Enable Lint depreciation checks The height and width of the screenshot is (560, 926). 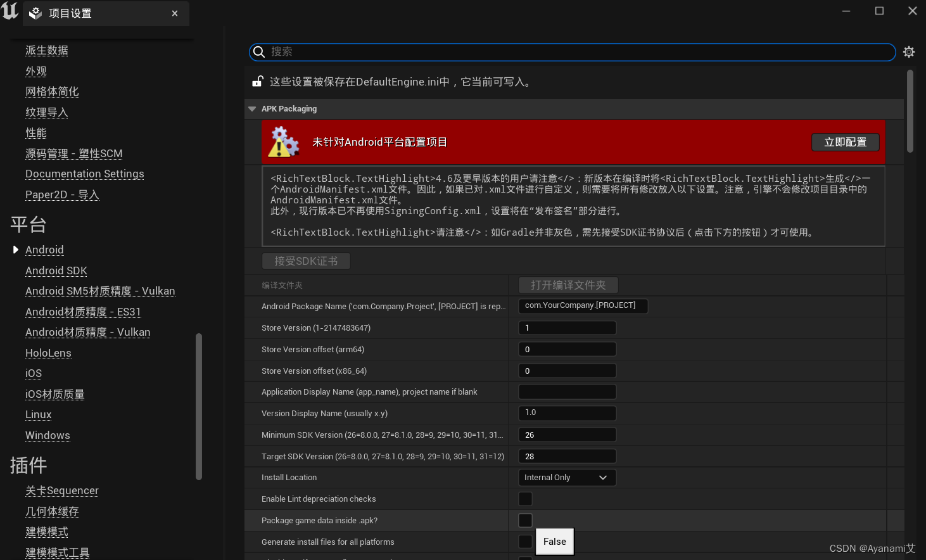click(x=525, y=499)
